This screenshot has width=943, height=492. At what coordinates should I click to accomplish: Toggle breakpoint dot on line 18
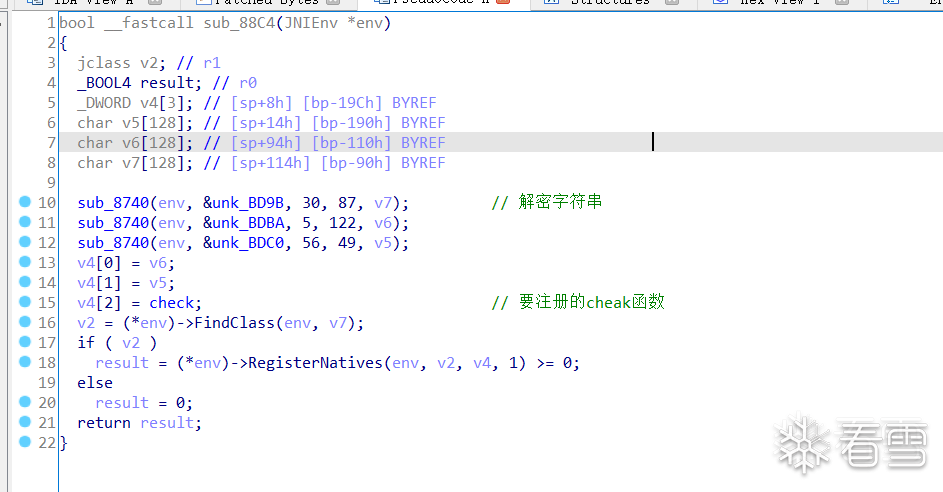coord(25,361)
